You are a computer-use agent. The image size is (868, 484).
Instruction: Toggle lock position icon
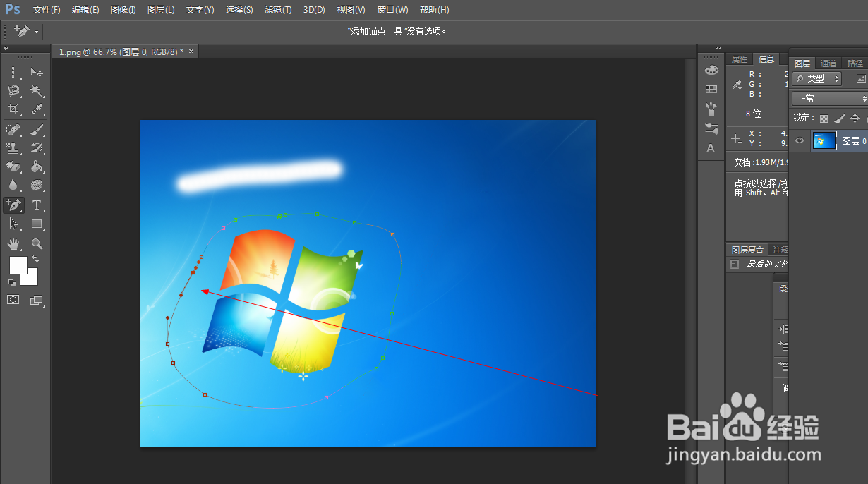(855, 119)
